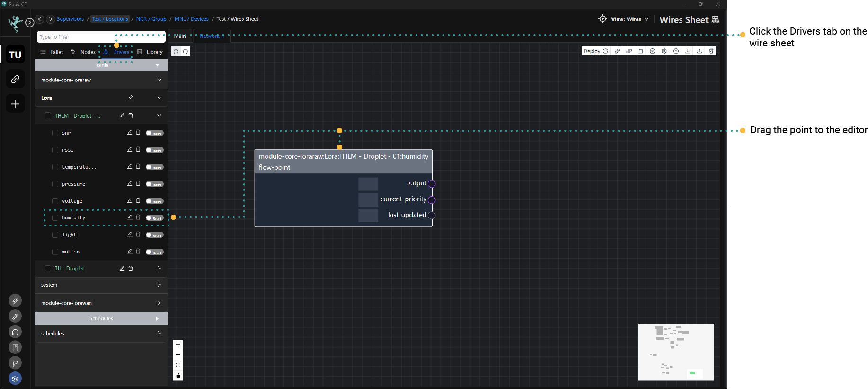Click the circled X icon in toolbar
Viewport: 868px width, 389px height.
coord(653,51)
